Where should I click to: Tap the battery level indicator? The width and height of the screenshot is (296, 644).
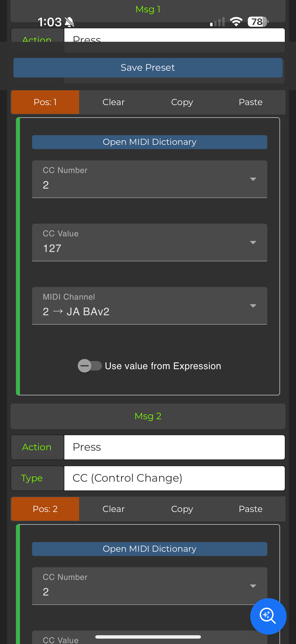coord(258,22)
